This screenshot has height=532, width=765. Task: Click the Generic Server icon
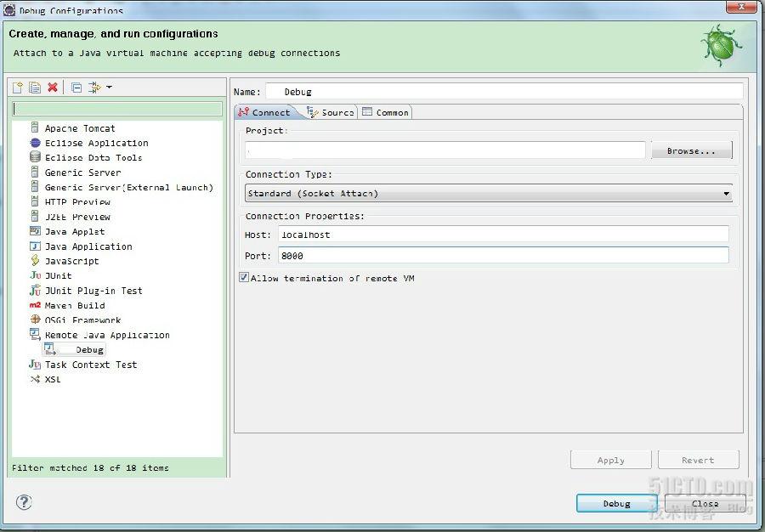35,172
